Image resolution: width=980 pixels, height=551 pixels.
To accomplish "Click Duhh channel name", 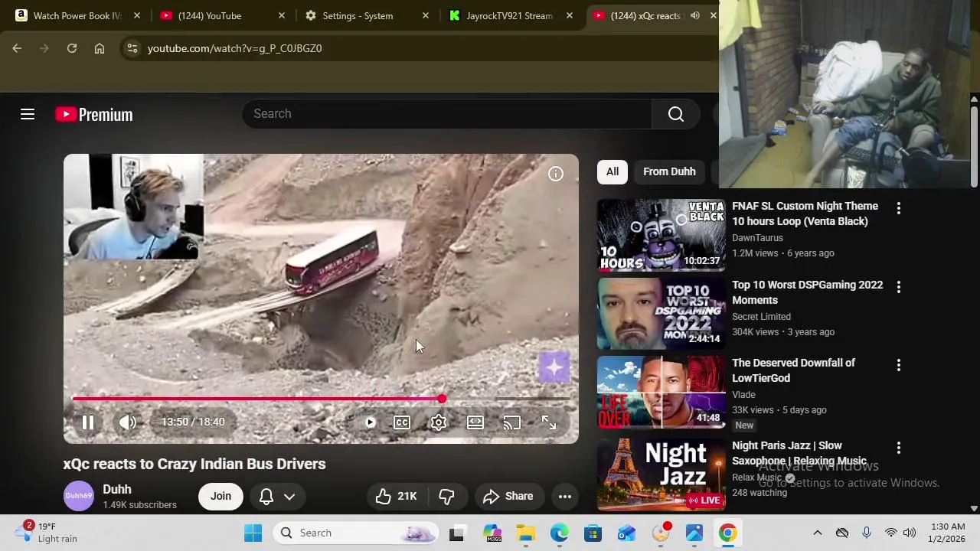I will pyautogui.click(x=117, y=489).
